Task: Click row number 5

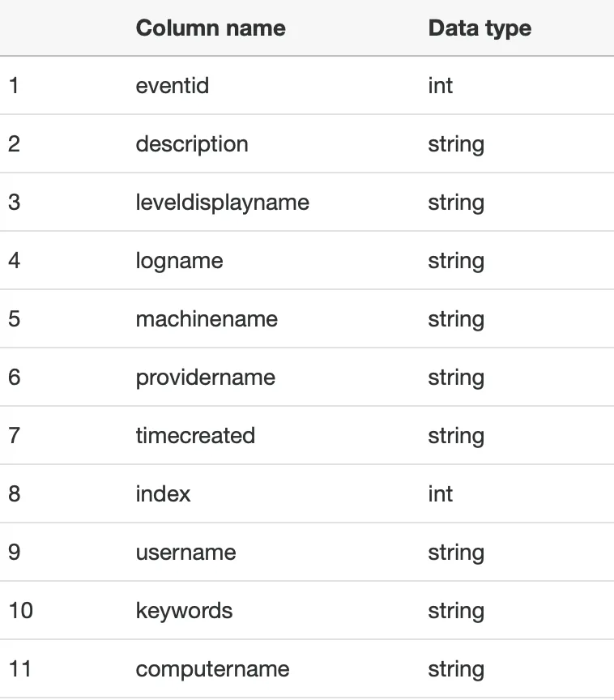Action: (x=15, y=318)
